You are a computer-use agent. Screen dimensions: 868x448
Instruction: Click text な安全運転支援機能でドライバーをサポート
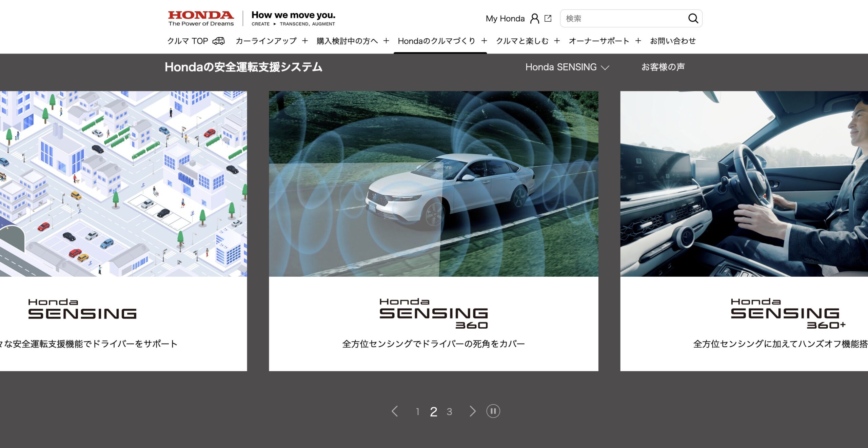91,344
